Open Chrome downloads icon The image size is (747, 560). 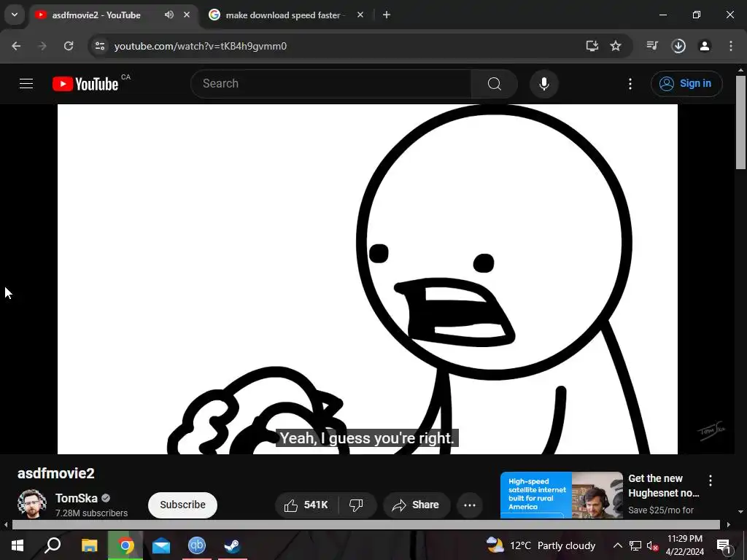(678, 46)
